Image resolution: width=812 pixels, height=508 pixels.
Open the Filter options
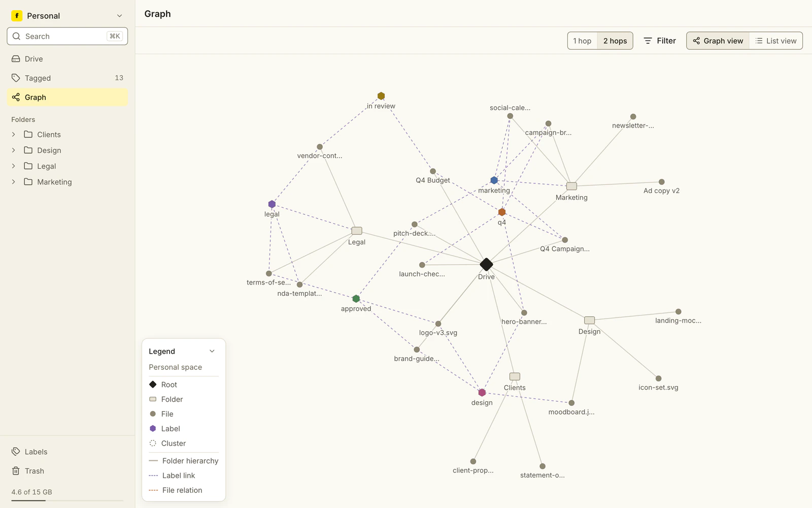point(660,41)
